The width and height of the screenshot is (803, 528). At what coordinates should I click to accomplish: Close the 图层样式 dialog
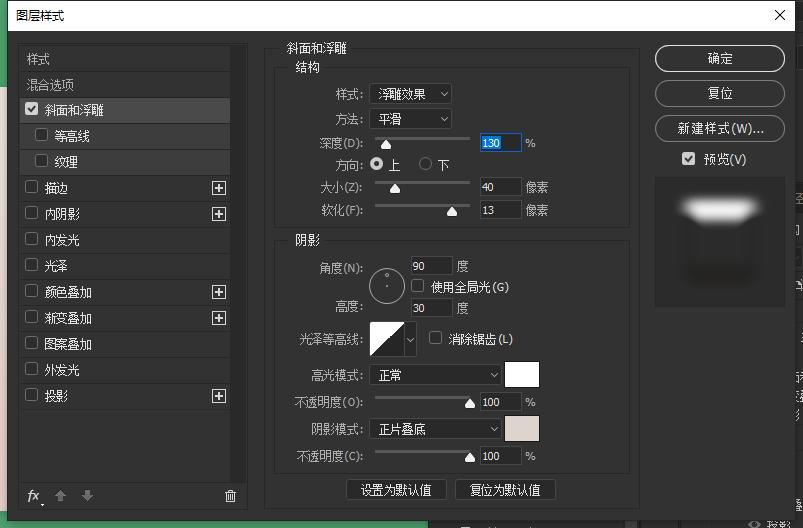click(x=779, y=15)
